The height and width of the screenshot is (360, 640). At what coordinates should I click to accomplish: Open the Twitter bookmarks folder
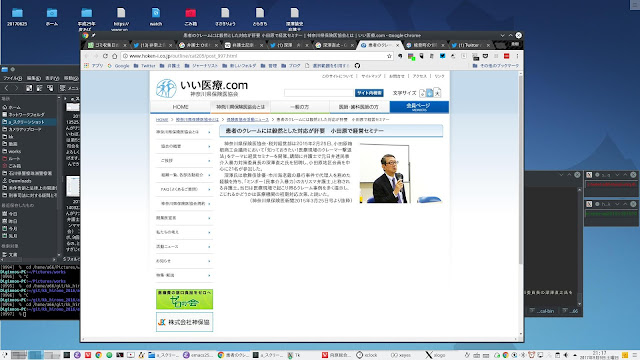(144, 65)
